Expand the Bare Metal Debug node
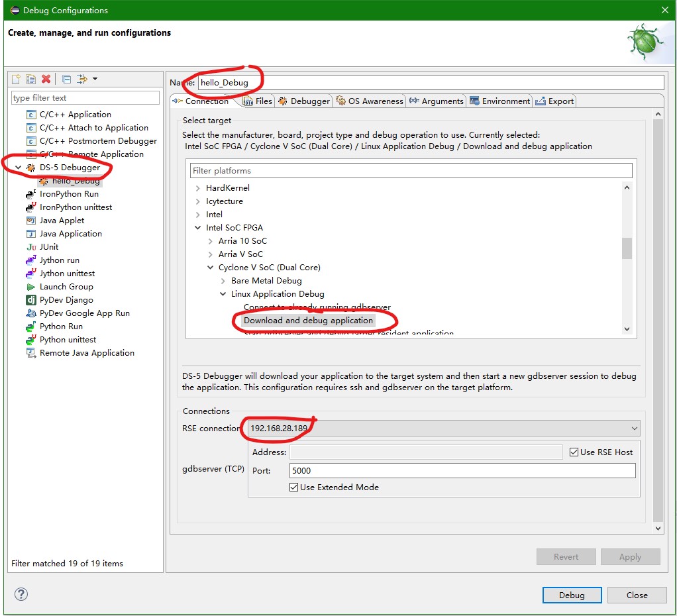This screenshot has height=616, width=677. [x=223, y=281]
